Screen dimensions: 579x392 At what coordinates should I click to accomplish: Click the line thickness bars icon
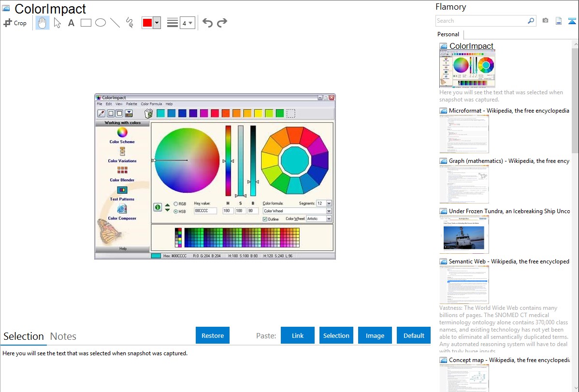pos(172,23)
